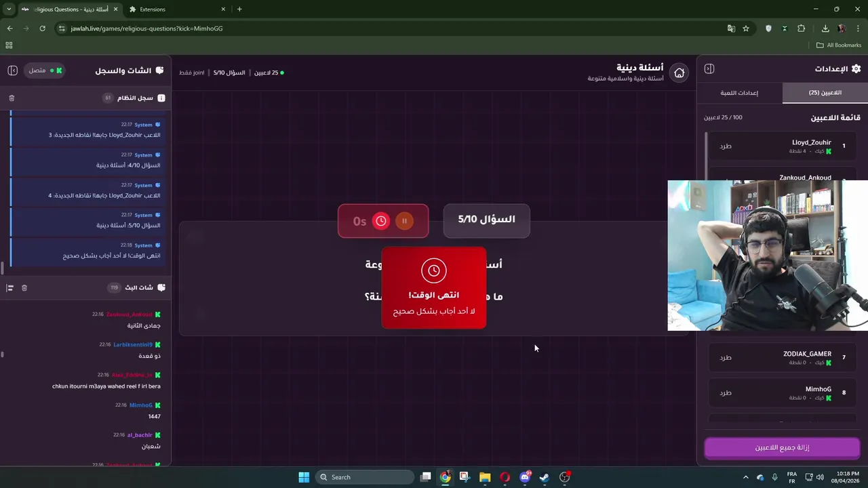Viewport: 868px width, 488px height.
Task: Clear the شات البث stream chat
Action: click(24, 288)
